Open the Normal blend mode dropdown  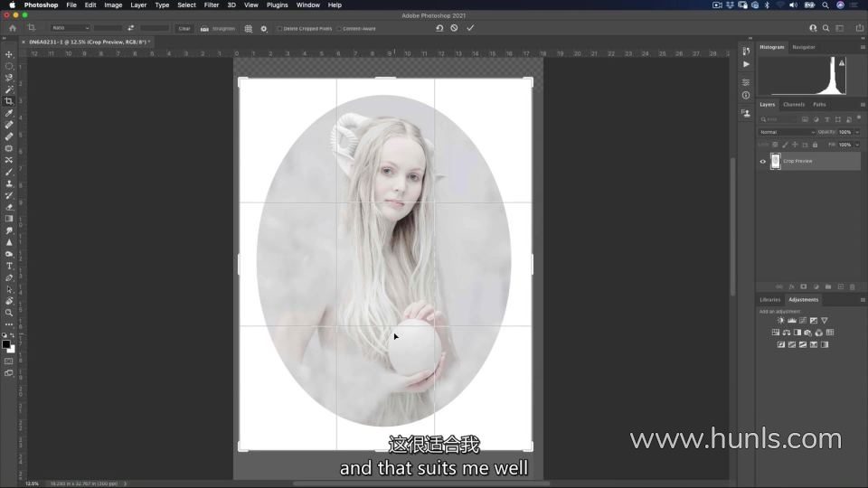point(788,132)
